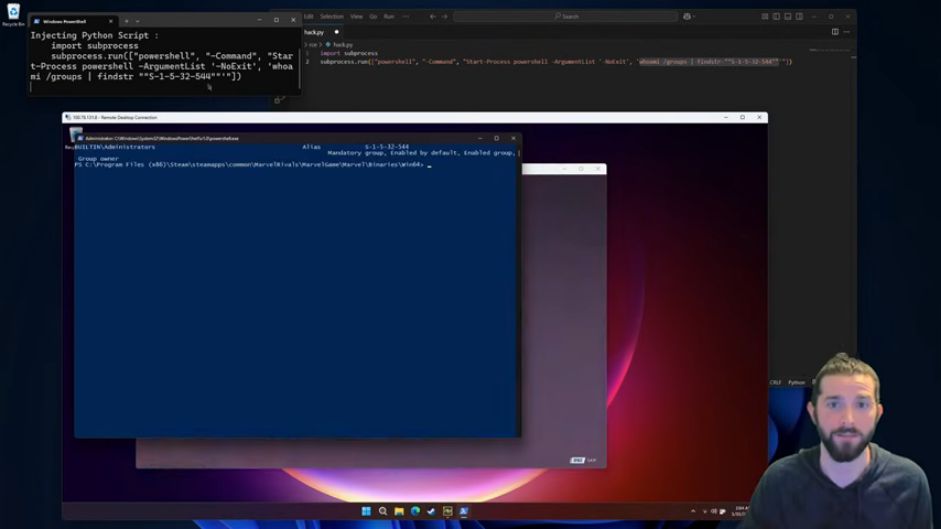Screen dimensions: 941x529
Task: Click the Windows Start button in remote taskbar
Action: pos(366,511)
